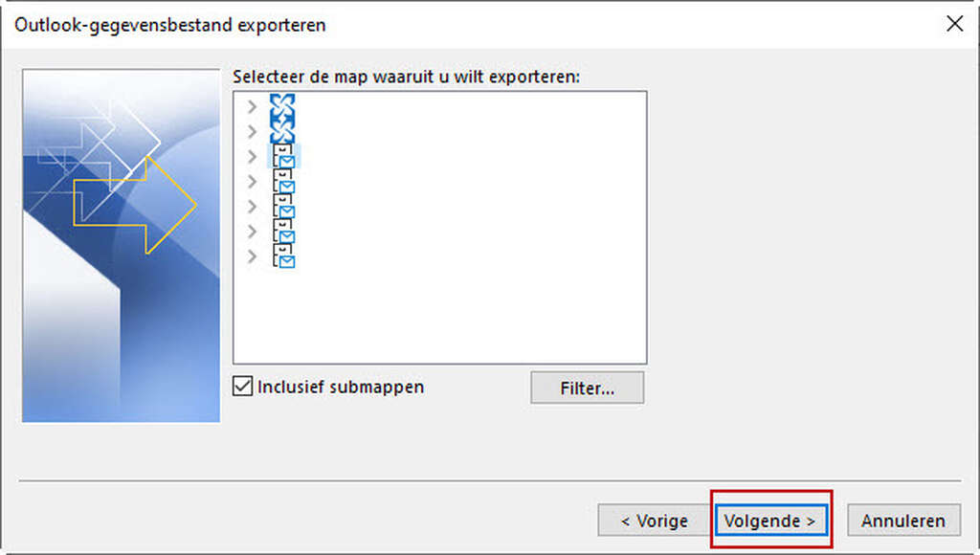
Task: Expand the second Exchange account node
Action: point(252,131)
